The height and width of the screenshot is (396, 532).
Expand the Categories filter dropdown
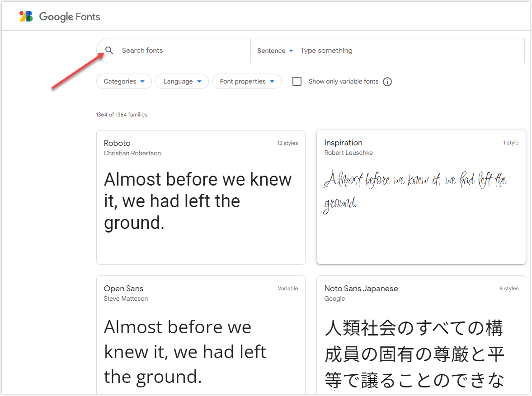[x=124, y=82]
